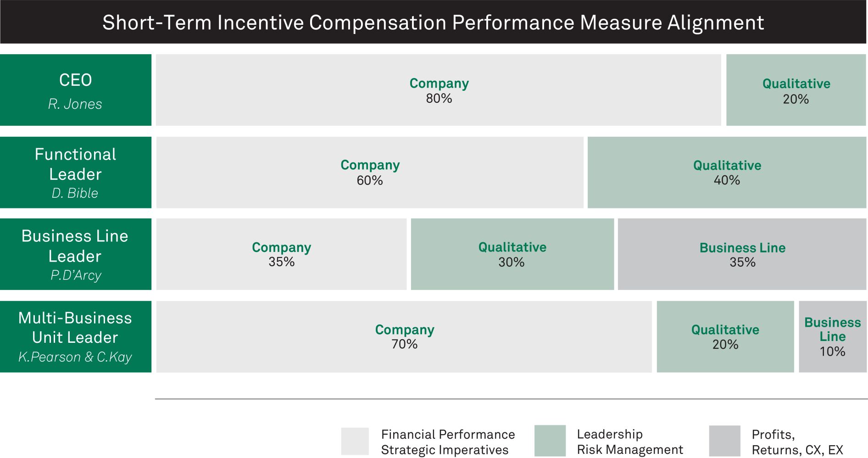The height and width of the screenshot is (458, 868).
Task: Click the Leadership Risk Management legend text
Action: click(x=629, y=441)
